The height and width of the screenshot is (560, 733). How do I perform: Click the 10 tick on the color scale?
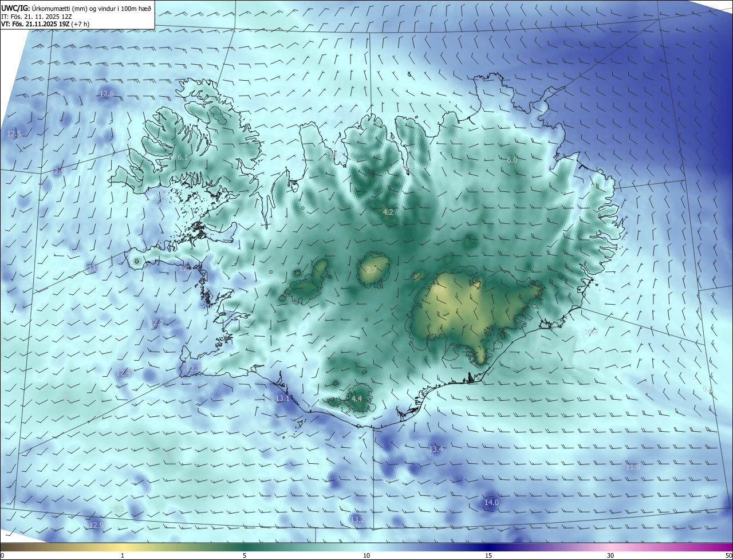366,555
